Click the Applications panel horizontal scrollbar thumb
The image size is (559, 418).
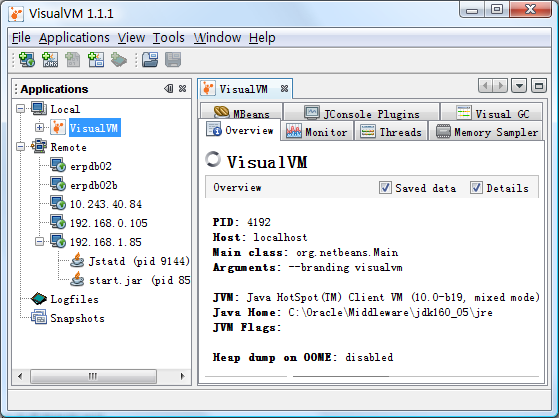coord(93,376)
